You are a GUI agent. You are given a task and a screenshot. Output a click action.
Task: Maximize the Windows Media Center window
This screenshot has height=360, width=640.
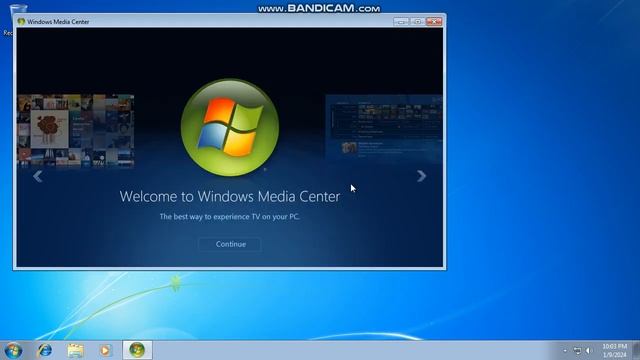pos(417,21)
